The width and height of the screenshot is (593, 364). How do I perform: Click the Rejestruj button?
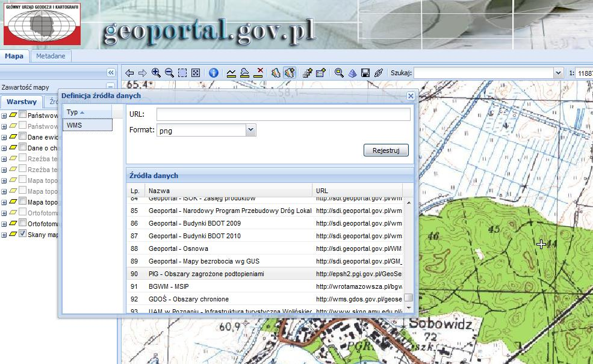[x=386, y=150]
